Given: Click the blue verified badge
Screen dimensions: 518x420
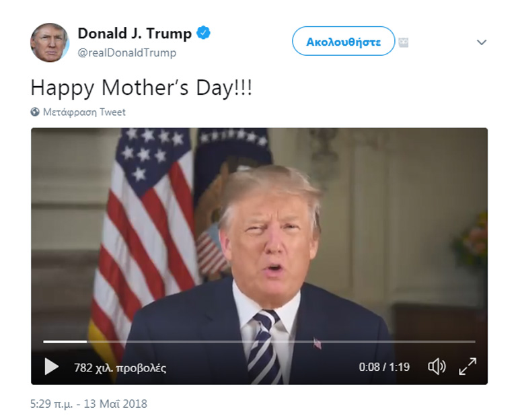Looking at the screenshot, I should tap(203, 33).
